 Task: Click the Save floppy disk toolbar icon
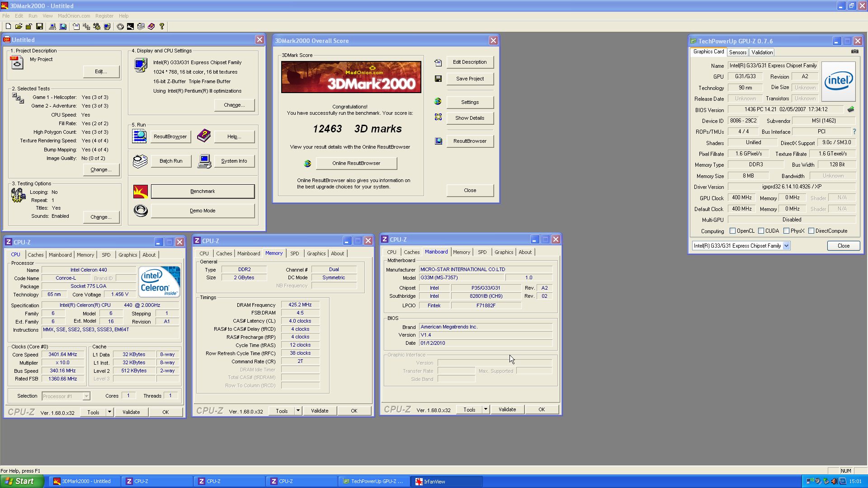pos(39,27)
